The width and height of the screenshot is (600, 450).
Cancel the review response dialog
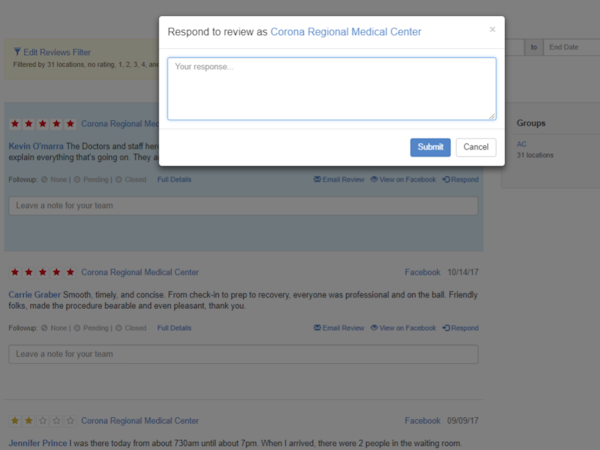click(x=476, y=147)
